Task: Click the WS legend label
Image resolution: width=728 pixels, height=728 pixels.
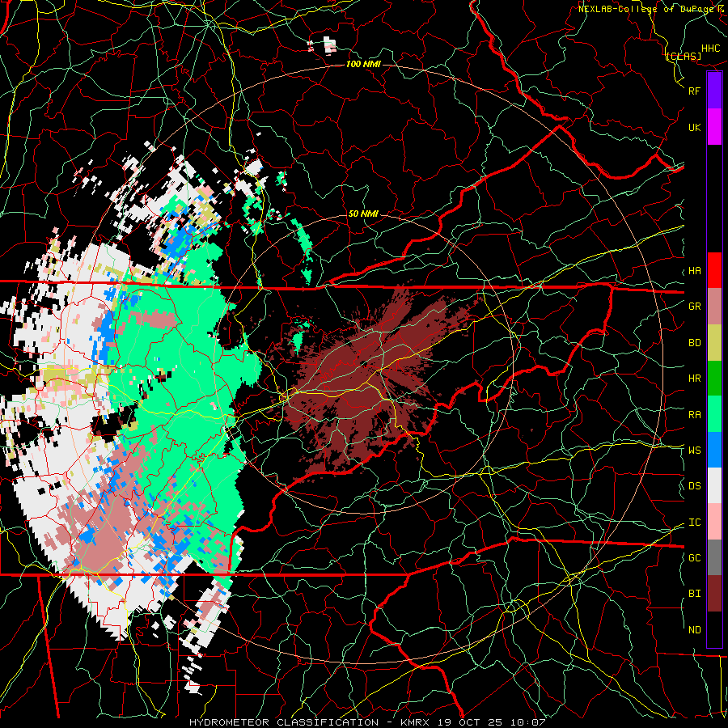Action: [x=694, y=451]
